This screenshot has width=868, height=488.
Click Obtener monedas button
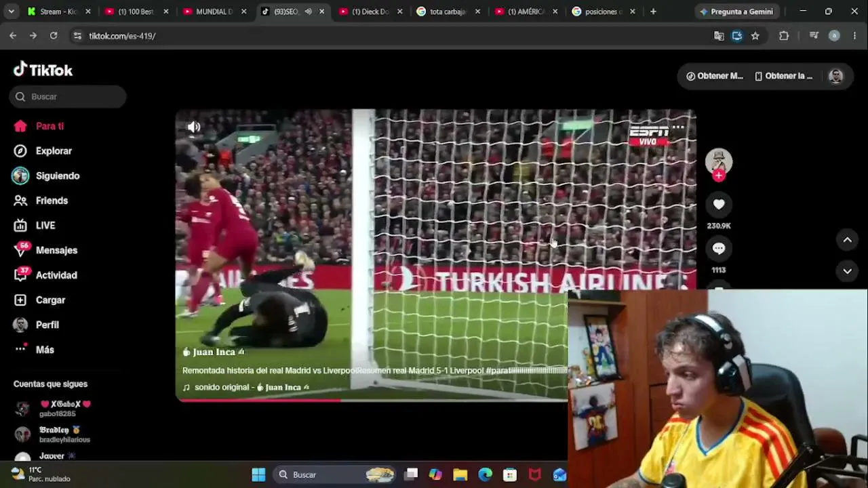coord(715,76)
